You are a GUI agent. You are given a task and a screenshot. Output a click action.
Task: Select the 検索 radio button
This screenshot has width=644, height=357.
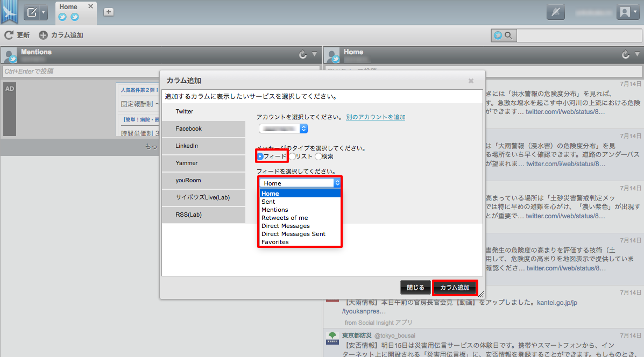click(319, 156)
